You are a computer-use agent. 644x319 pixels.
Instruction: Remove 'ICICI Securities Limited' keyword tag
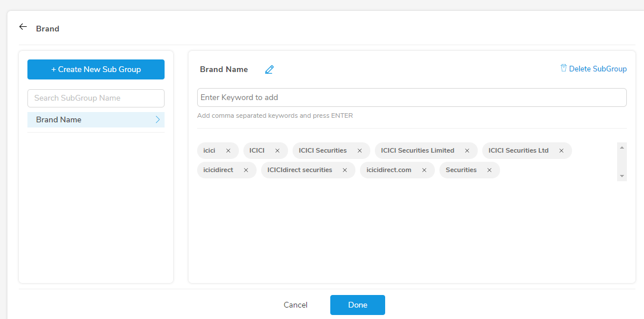[467, 151]
